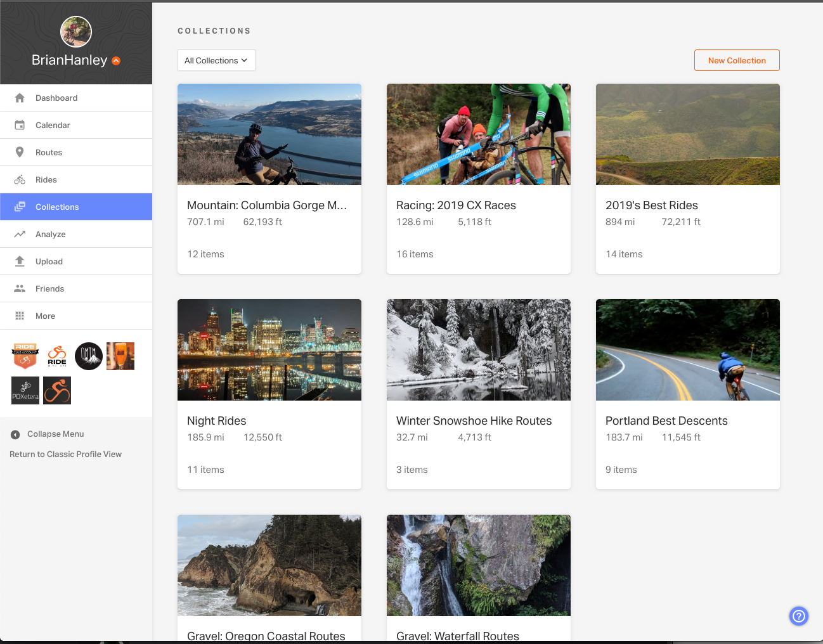
Task: Open the PDXetera club icon
Action: 25,390
